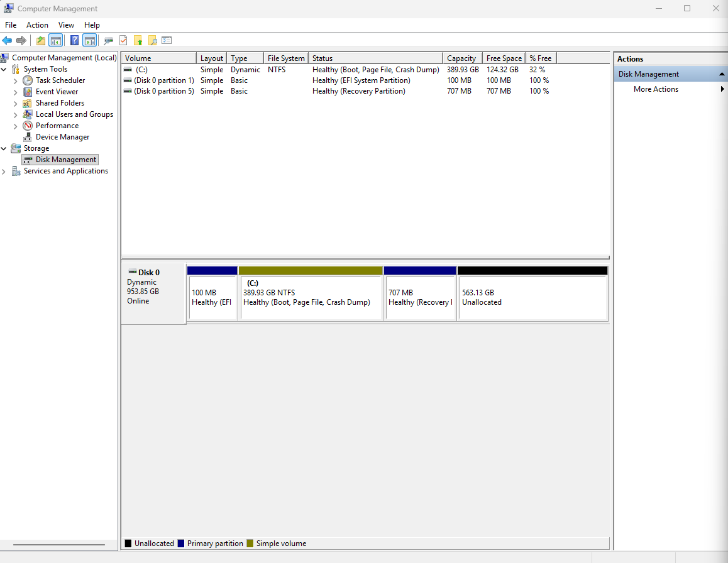Click the Up One Level folder icon
The width and height of the screenshot is (728, 563).
pos(41,41)
